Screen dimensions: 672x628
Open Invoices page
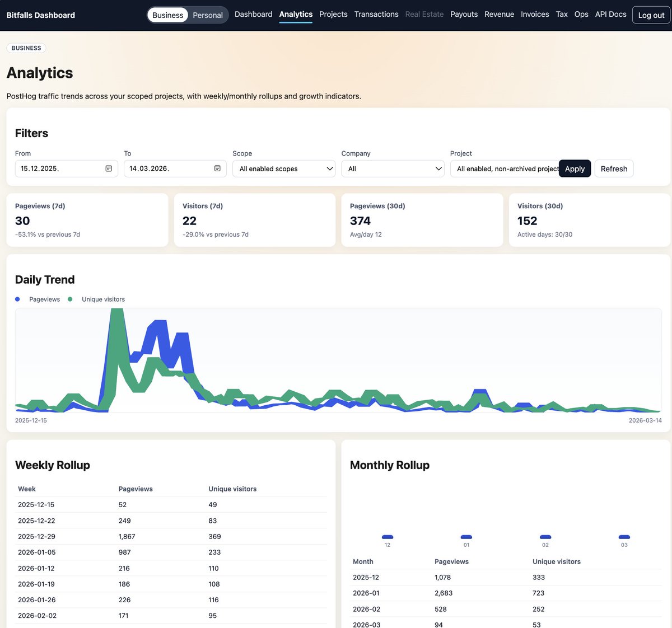point(535,14)
